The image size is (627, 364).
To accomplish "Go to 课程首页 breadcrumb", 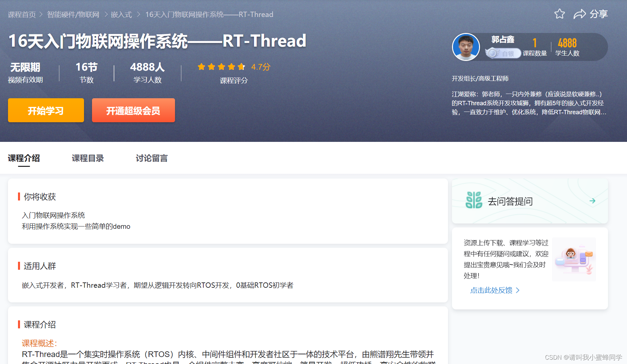I will click(22, 15).
